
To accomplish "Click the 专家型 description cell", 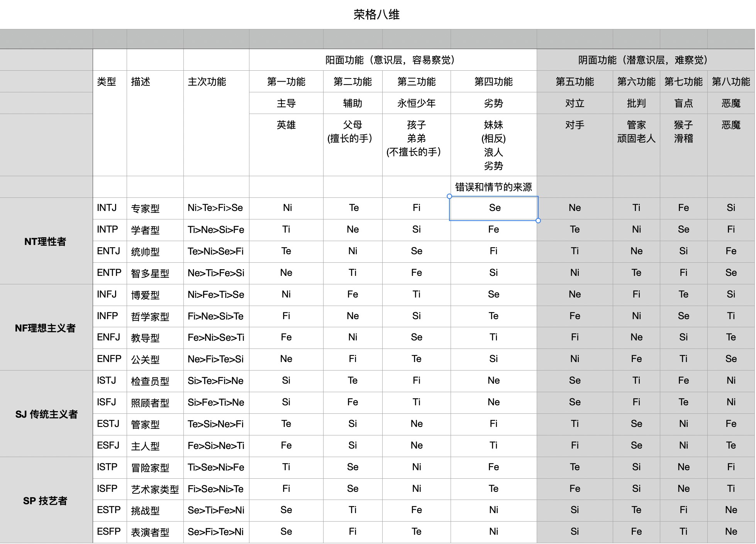I will 155,209.
